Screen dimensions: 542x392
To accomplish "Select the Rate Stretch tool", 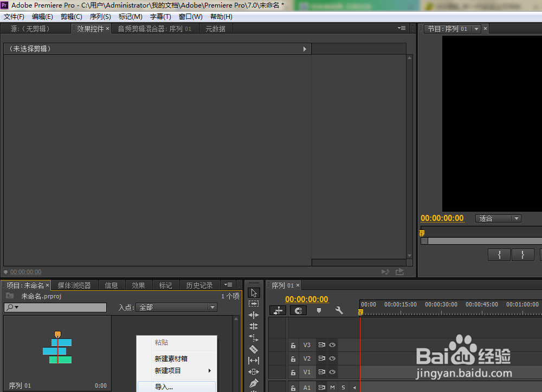I will (x=254, y=337).
